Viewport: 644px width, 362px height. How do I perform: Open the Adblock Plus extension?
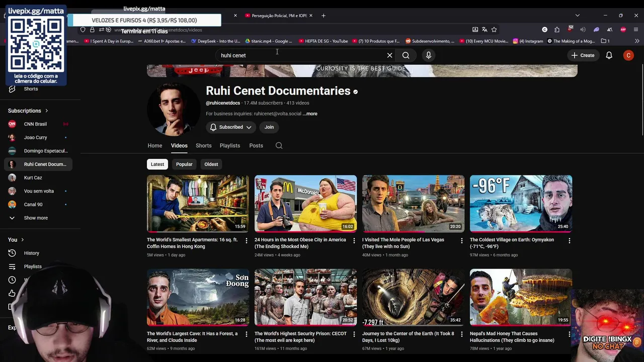click(623, 30)
